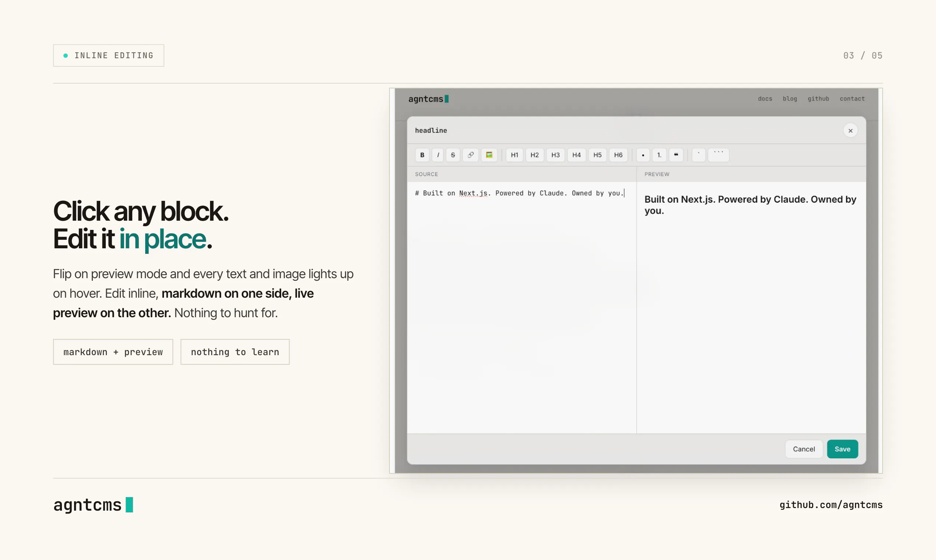Click the INLINE EDITING badge
This screenshot has height=560, width=936.
pyautogui.click(x=109, y=56)
